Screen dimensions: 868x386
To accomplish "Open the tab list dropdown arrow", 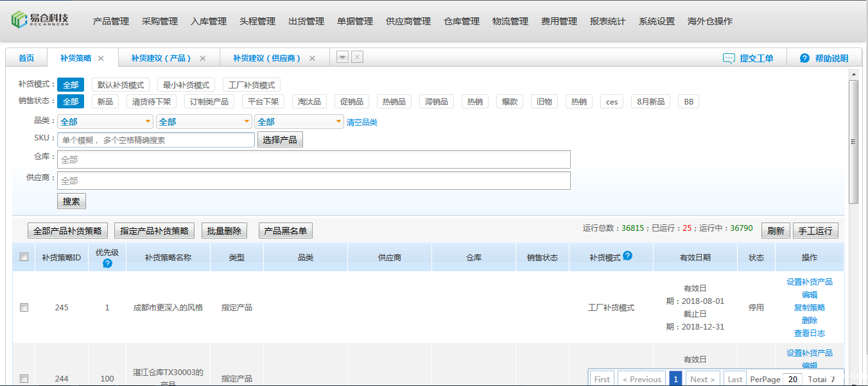I will (343, 57).
